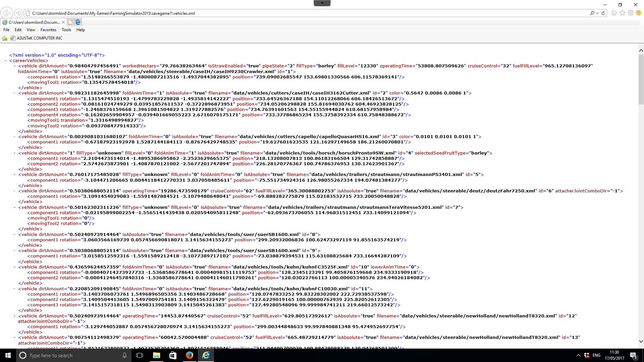Open File Explorer from the taskbar
Viewport: 644px width, 362px height.
tap(156, 355)
